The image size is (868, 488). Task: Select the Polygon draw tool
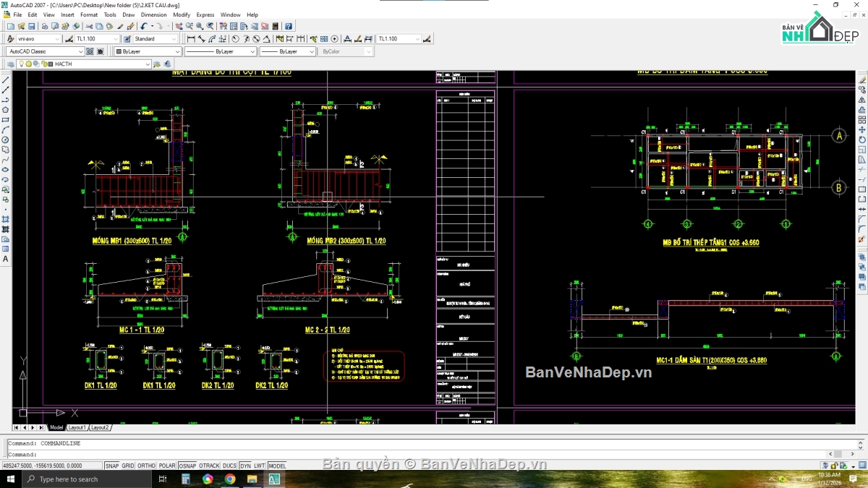6,110
